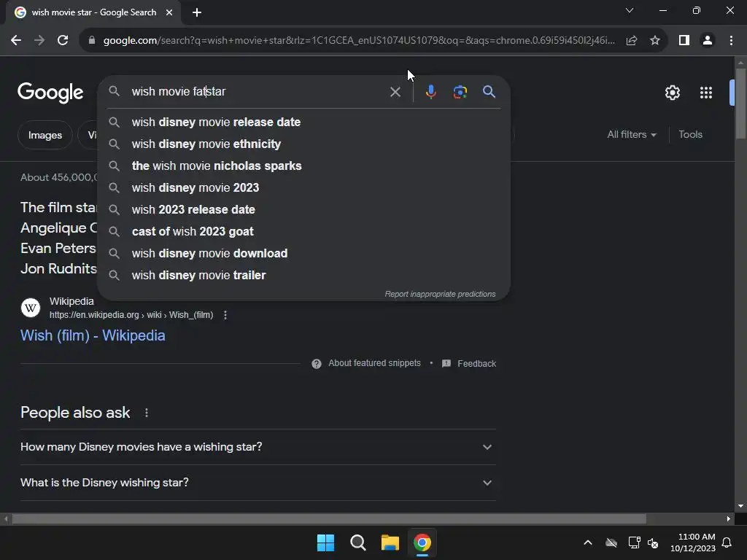Open the tab search chevron
This screenshot has width=747, height=560.
pyautogui.click(x=630, y=10)
